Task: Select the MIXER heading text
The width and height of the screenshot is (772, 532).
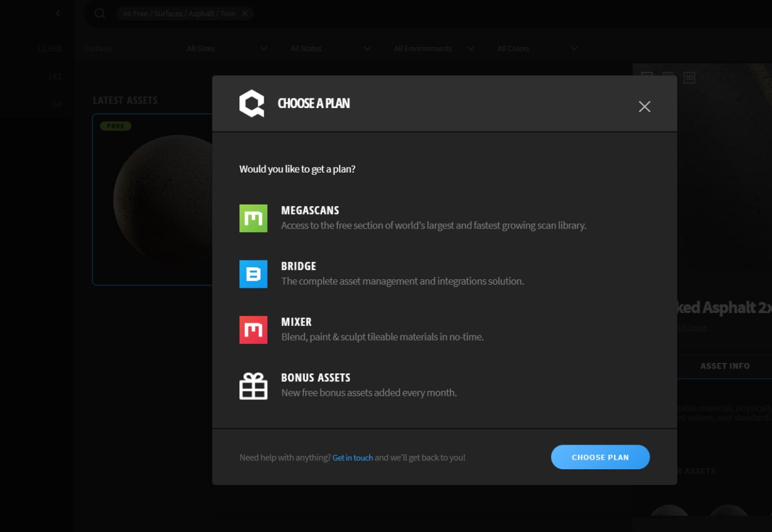Action: point(296,322)
